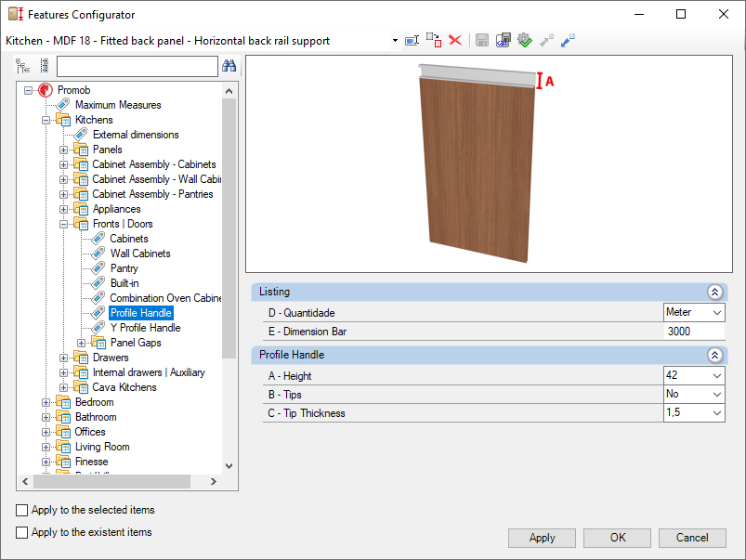This screenshot has width=746, height=560.
Task: Expand the Drawers tree node
Action: (64, 358)
